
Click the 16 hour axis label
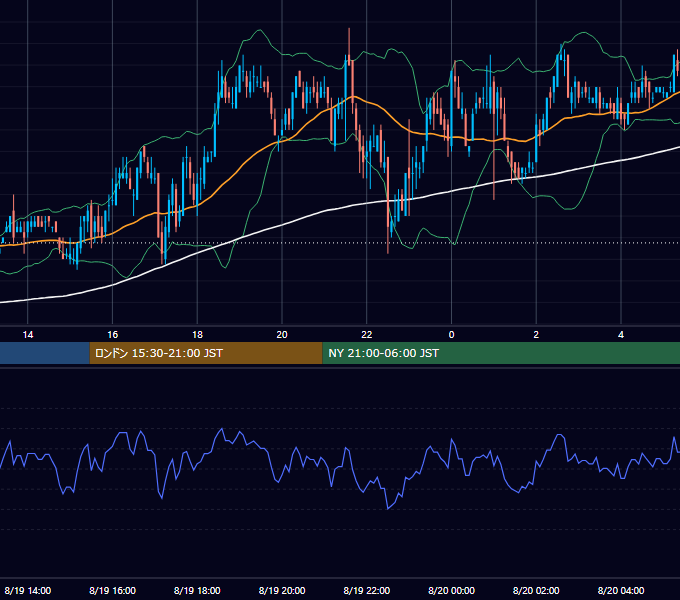[112, 335]
